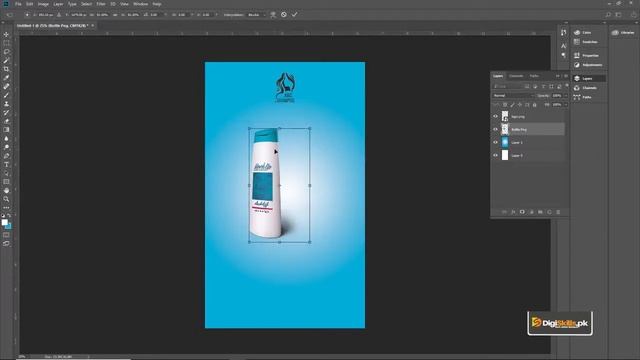Select the Blur tool
Image resolution: width=640 pixels, height=360 pixels.
(x=6, y=138)
